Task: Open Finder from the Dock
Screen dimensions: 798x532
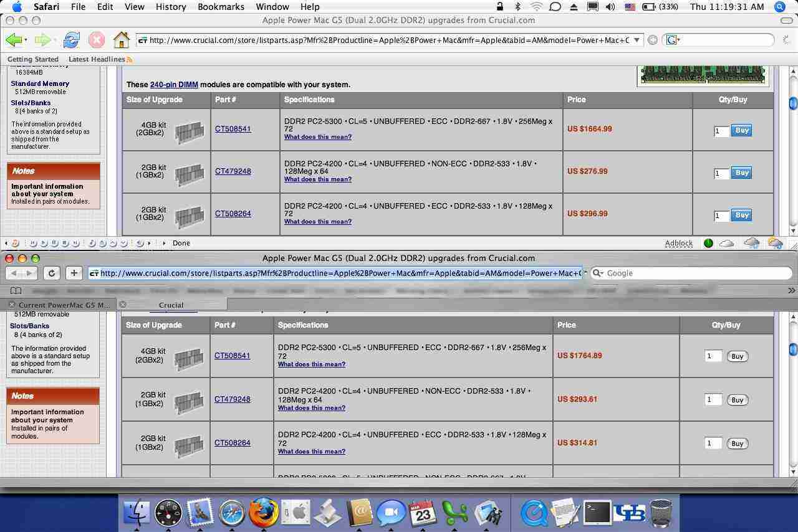Action: point(137,512)
